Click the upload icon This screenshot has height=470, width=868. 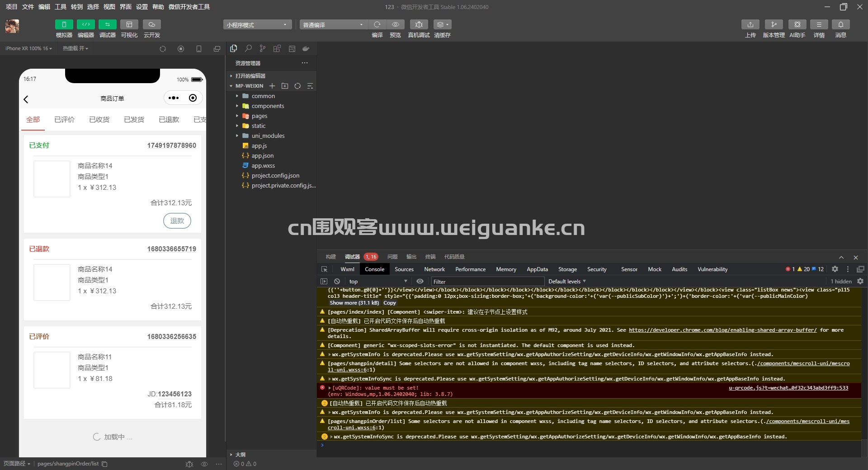click(750, 24)
